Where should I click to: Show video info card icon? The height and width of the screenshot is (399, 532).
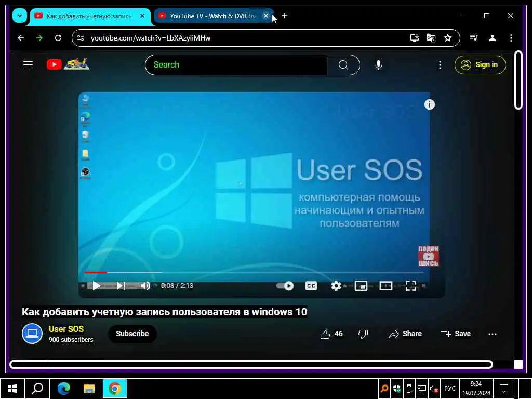pyautogui.click(x=430, y=104)
